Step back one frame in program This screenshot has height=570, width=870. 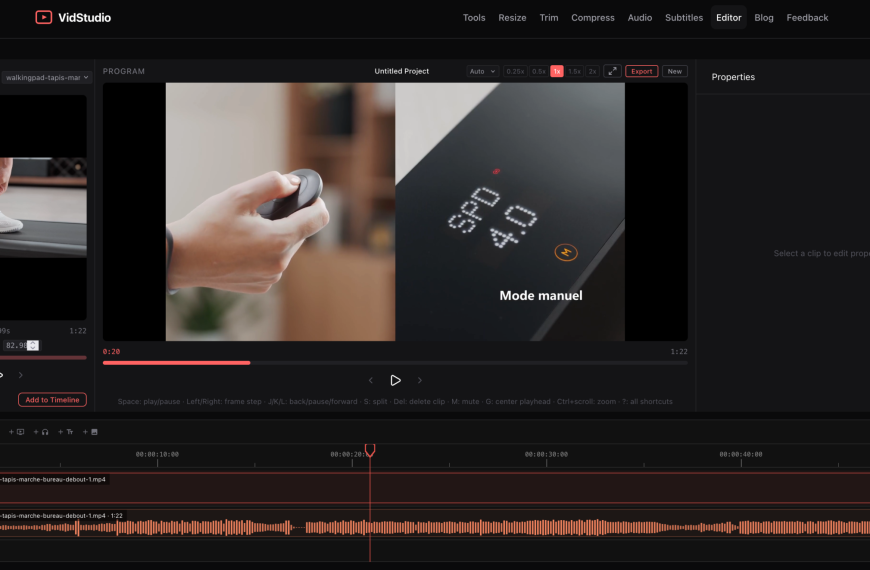click(371, 380)
